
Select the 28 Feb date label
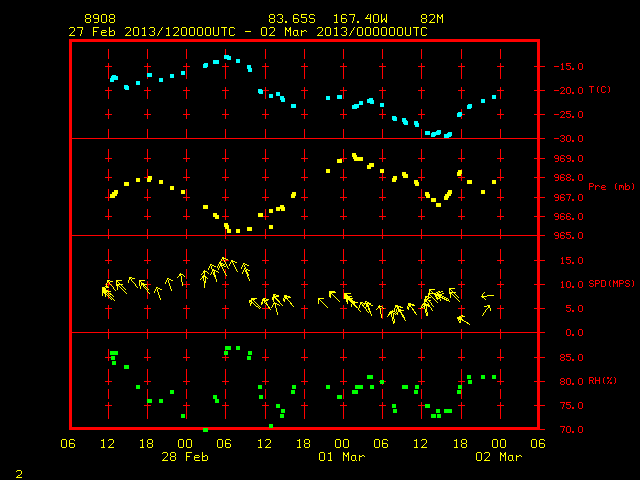click(x=185, y=457)
